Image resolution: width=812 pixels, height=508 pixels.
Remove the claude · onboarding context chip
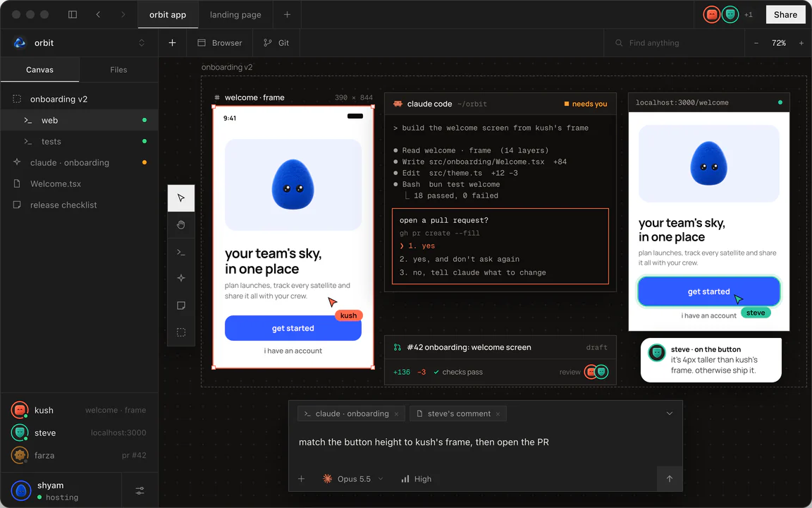pos(397,413)
